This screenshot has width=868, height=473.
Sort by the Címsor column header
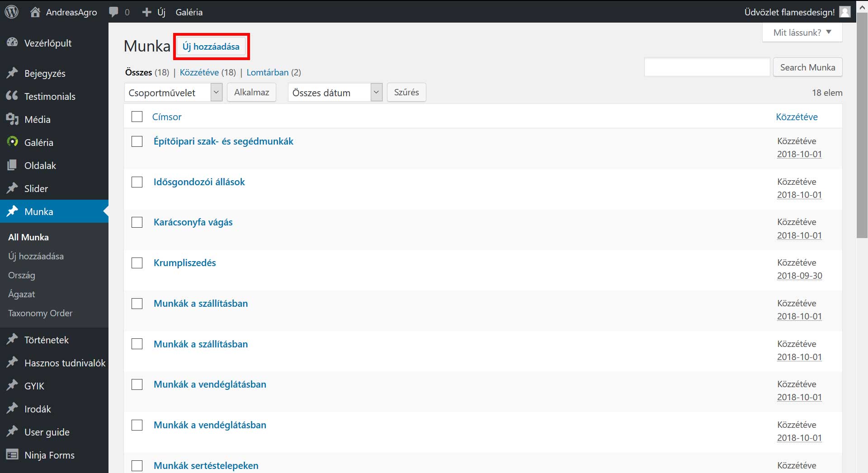pyautogui.click(x=167, y=117)
